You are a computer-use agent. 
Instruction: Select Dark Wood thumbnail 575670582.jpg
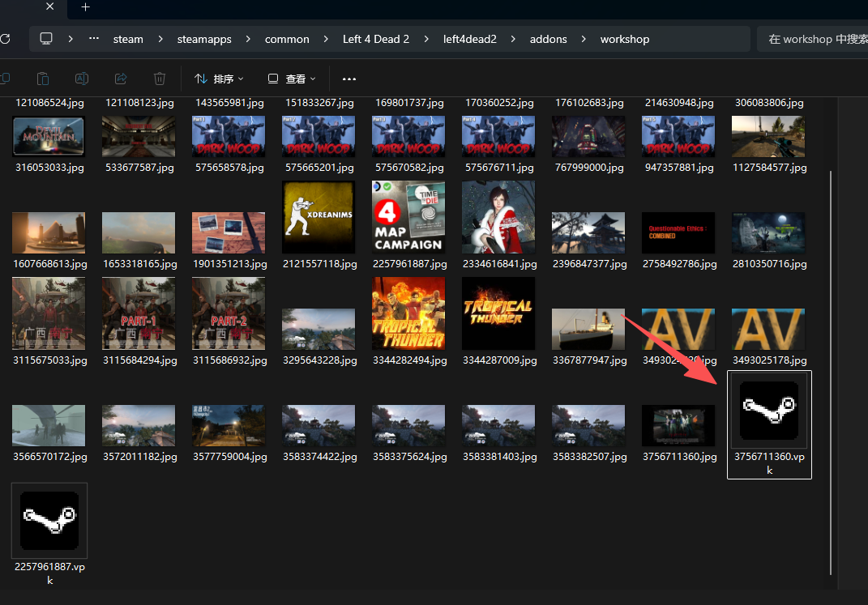tap(408, 136)
